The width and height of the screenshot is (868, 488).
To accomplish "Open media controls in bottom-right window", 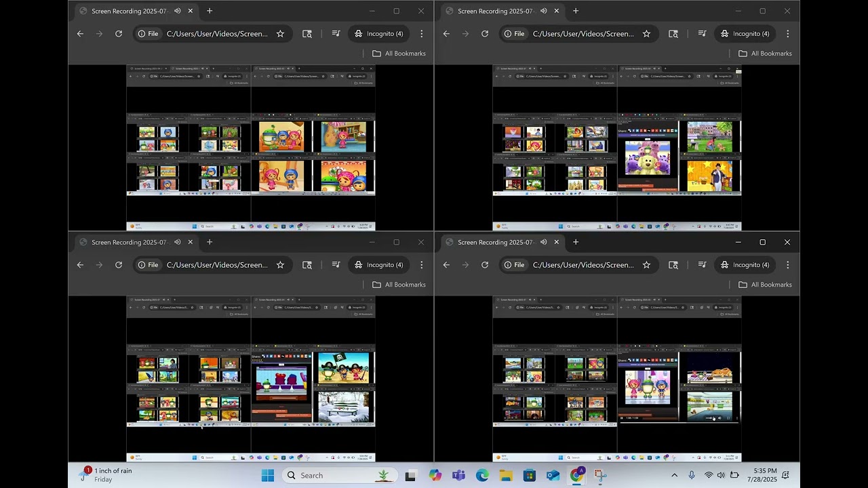I will [x=702, y=265].
